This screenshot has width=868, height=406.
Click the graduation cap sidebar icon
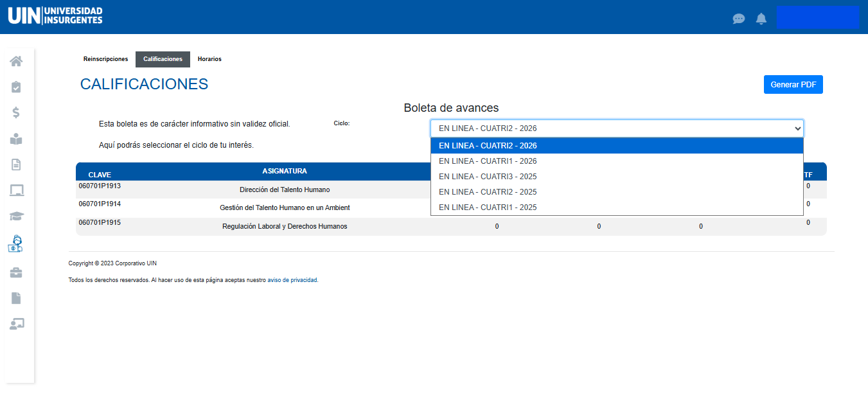point(16,216)
